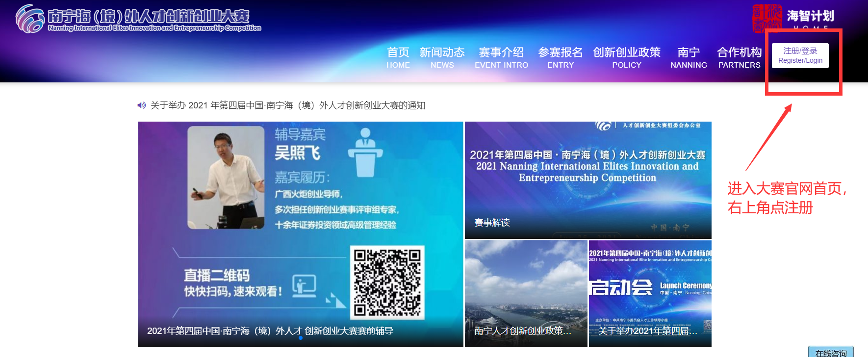Viewport: 868px width, 357px height.
Task: Click the 注册/登录 Register/Login button
Action: (800, 55)
